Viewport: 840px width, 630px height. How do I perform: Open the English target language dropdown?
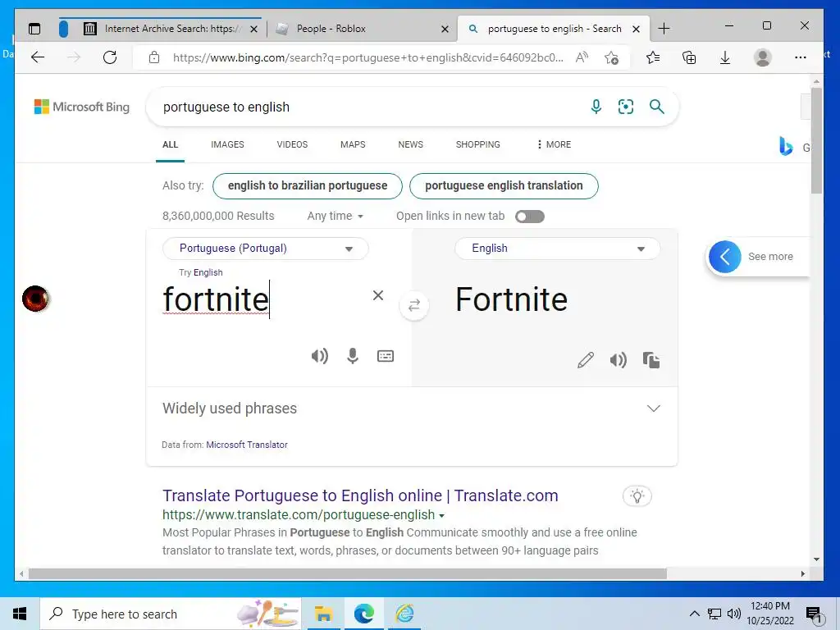pos(557,249)
